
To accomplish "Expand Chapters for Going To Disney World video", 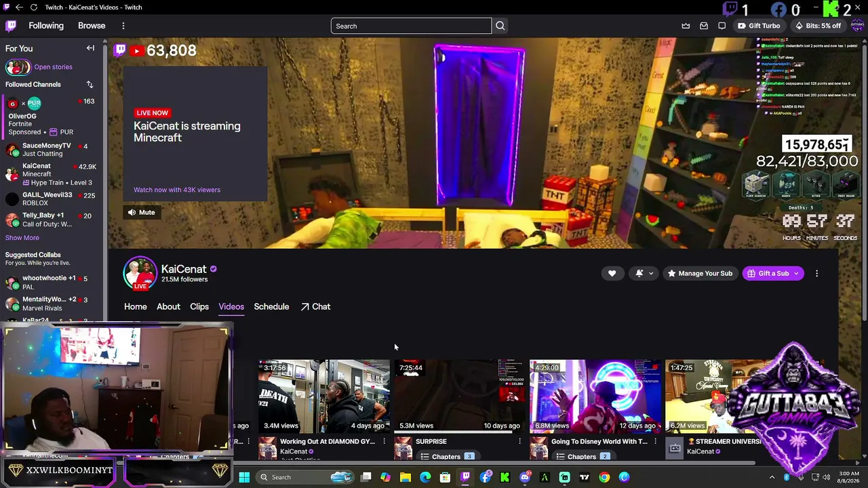I will click(x=583, y=457).
